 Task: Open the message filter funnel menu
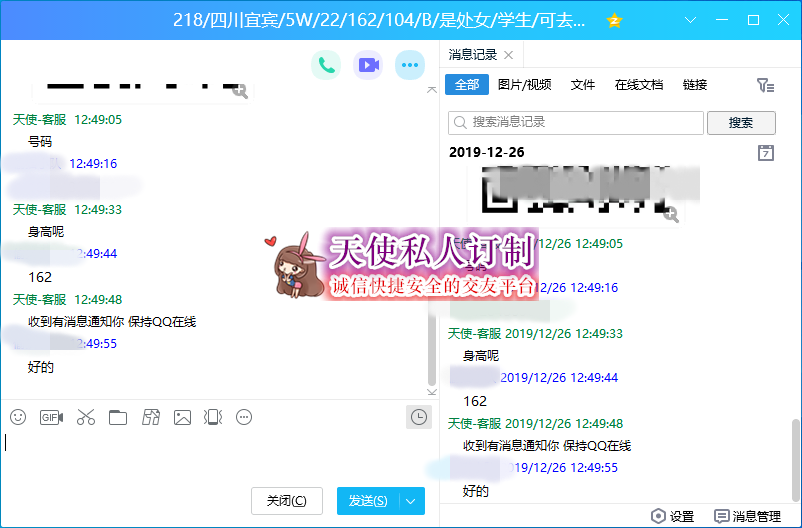[766, 86]
